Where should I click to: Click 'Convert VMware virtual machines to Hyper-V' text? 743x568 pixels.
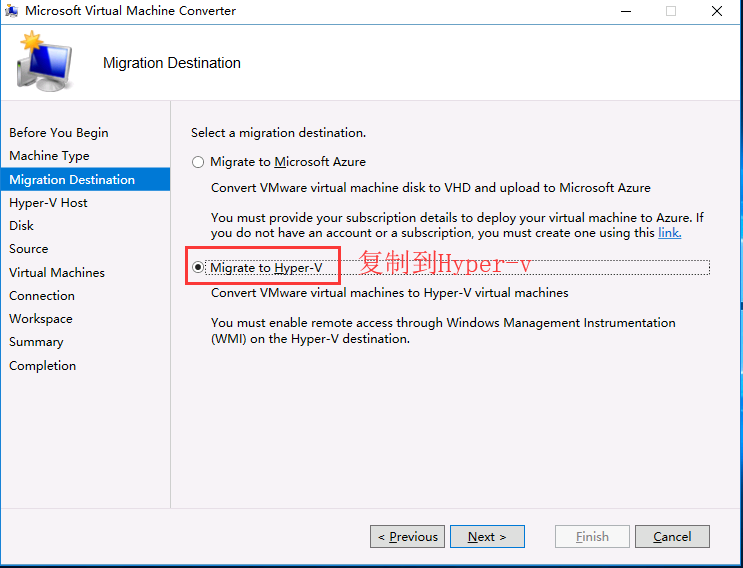coord(390,293)
